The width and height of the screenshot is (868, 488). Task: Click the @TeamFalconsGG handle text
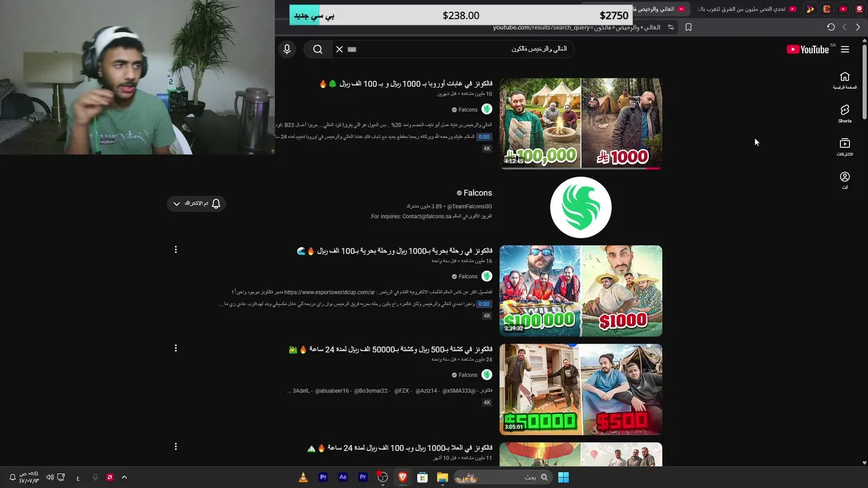point(469,206)
